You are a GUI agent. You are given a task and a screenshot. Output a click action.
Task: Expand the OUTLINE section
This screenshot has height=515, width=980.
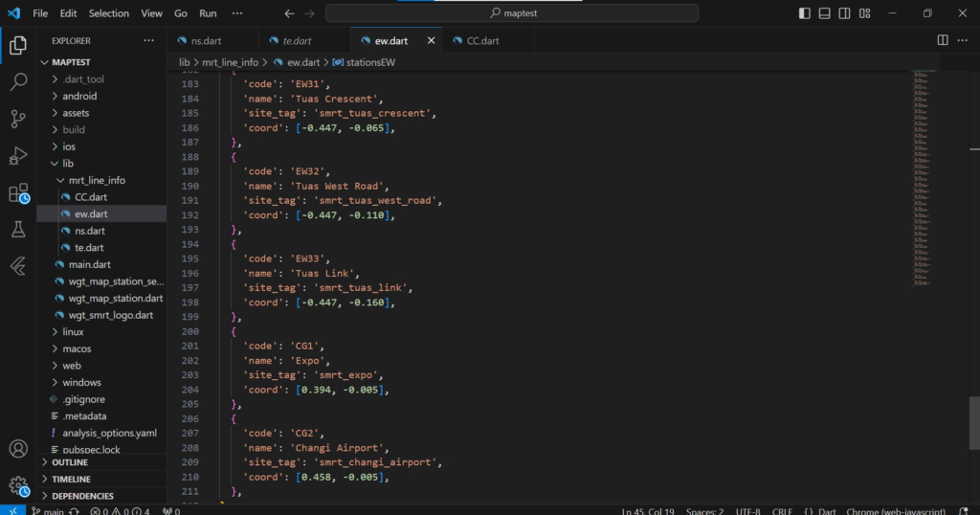tap(70, 462)
